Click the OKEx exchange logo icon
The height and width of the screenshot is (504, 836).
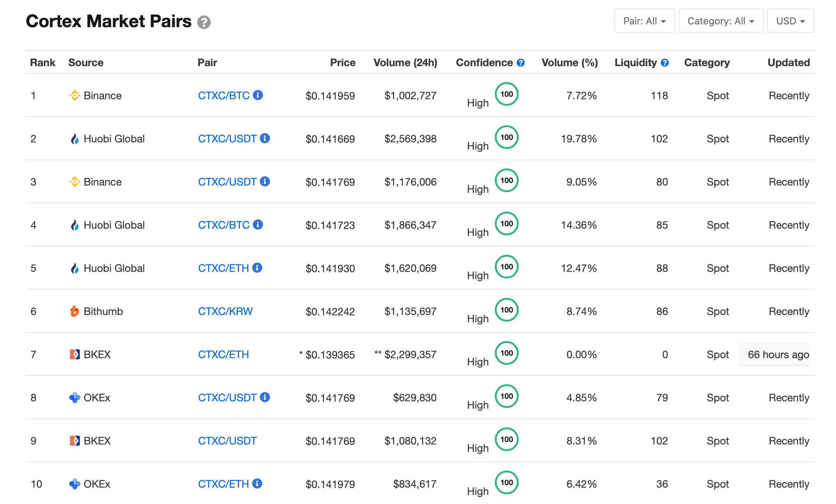pyautogui.click(x=74, y=397)
